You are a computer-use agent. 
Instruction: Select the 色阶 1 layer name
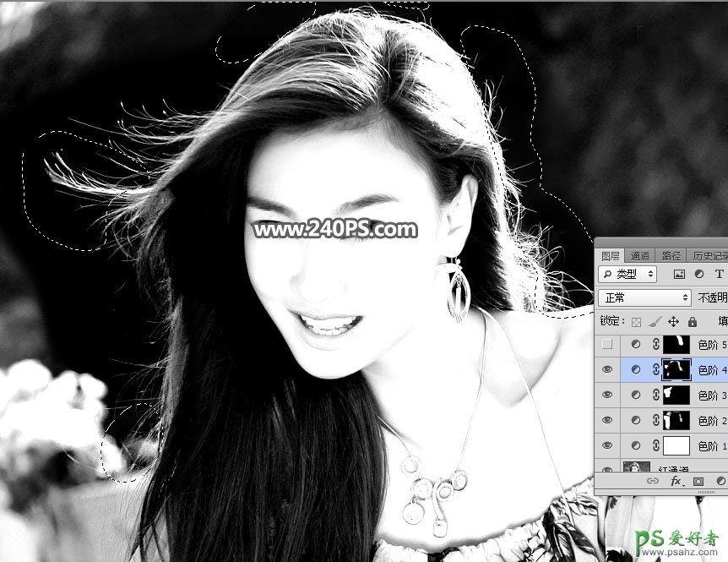pos(713,446)
